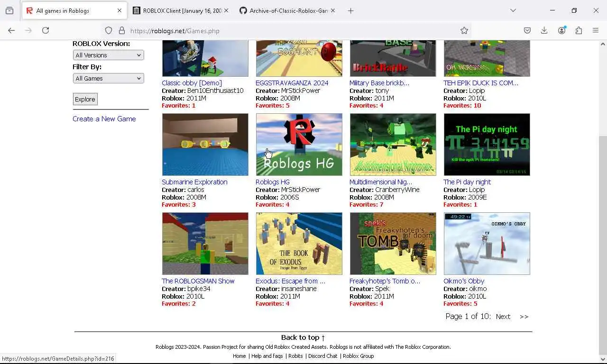607x364 pixels.
Task: Open the Filter By dropdown
Action: [109, 78]
